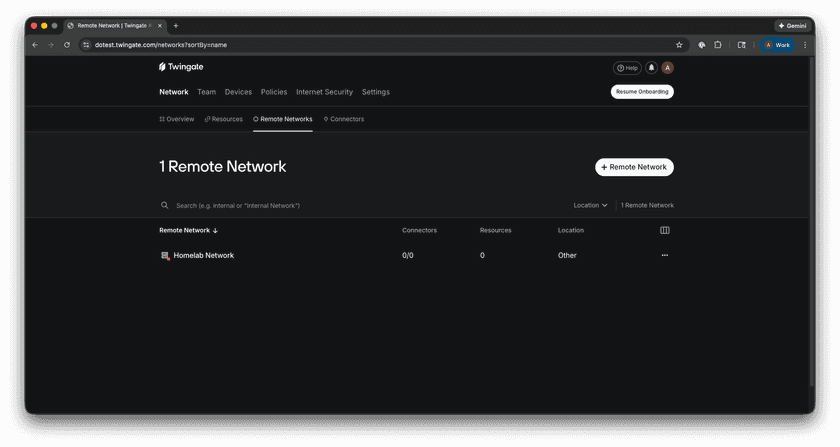Switch to the Connectors tab
The image size is (840, 447).
pyautogui.click(x=344, y=119)
